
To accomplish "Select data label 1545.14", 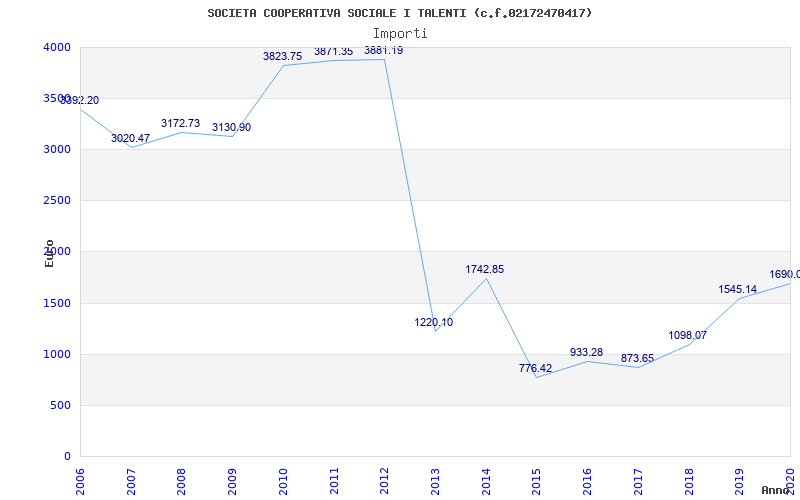I will tap(738, 290).
